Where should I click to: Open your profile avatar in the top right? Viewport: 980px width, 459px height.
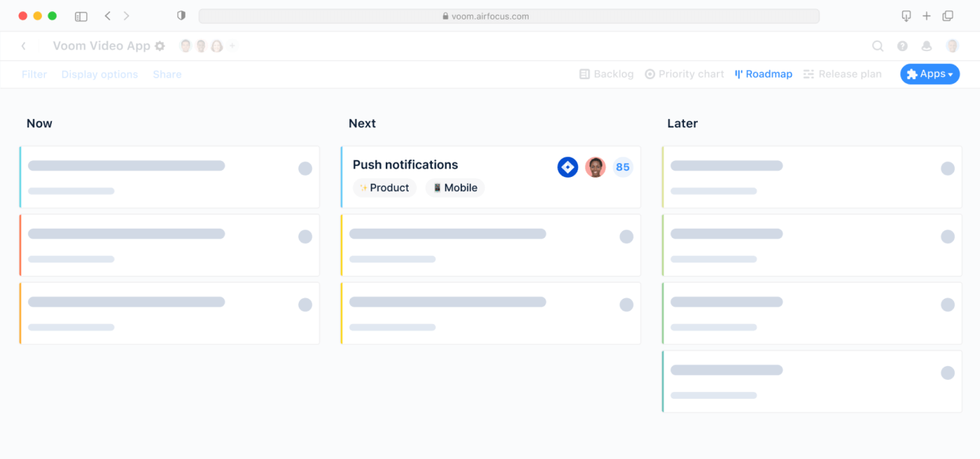[x=952, y=45]
